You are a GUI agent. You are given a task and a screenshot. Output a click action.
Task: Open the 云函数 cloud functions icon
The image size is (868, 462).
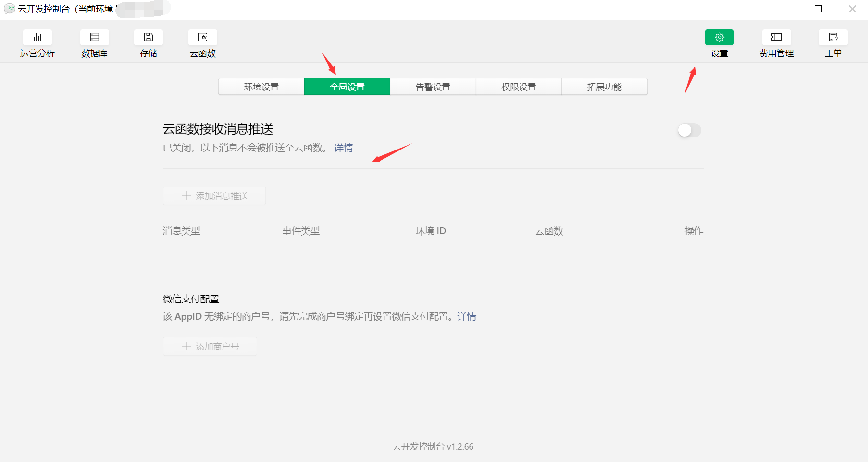(203, 37)
